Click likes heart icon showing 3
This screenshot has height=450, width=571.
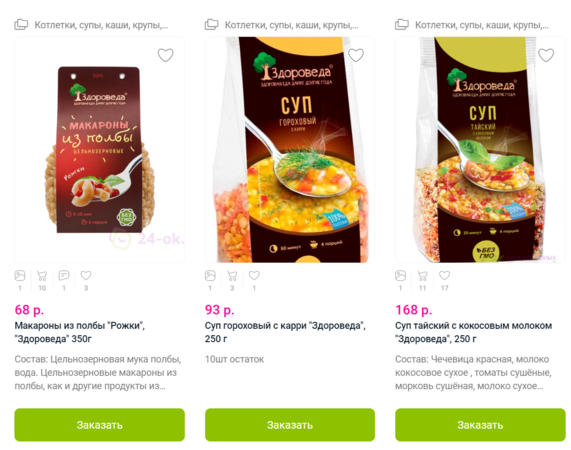[86, 276]
